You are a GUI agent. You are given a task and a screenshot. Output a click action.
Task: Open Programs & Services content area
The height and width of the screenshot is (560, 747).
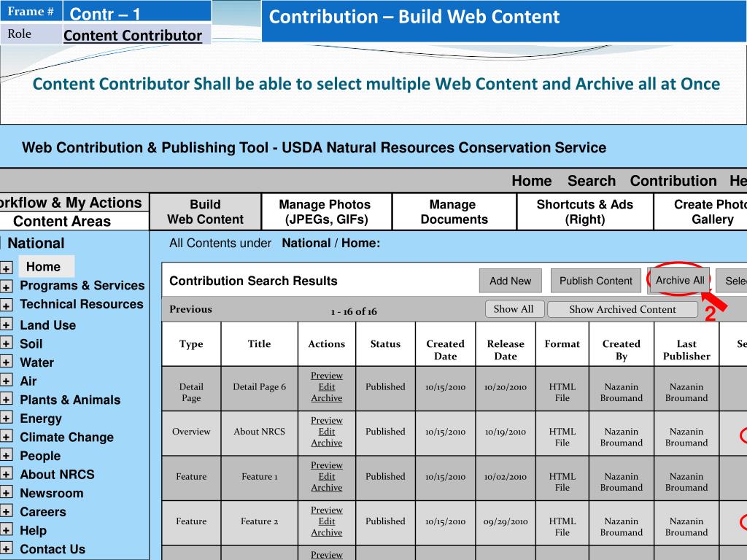click(x=82, y=285)
